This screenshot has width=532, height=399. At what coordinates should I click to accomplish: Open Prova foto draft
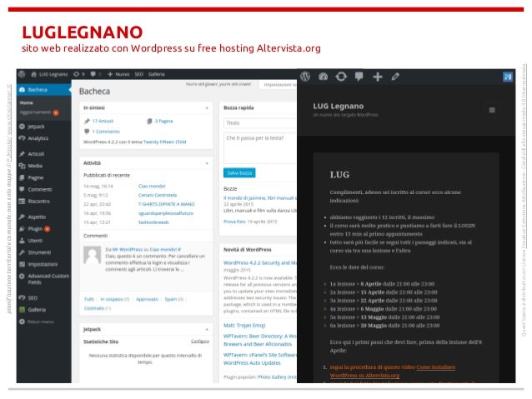pos(234,222)
